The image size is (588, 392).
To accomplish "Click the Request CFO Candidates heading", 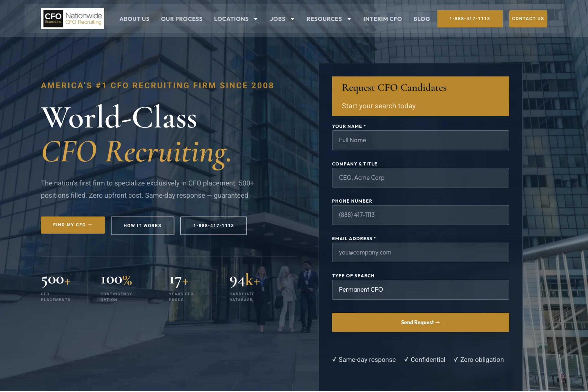I will pyautogui.click(x=394, y=88).
